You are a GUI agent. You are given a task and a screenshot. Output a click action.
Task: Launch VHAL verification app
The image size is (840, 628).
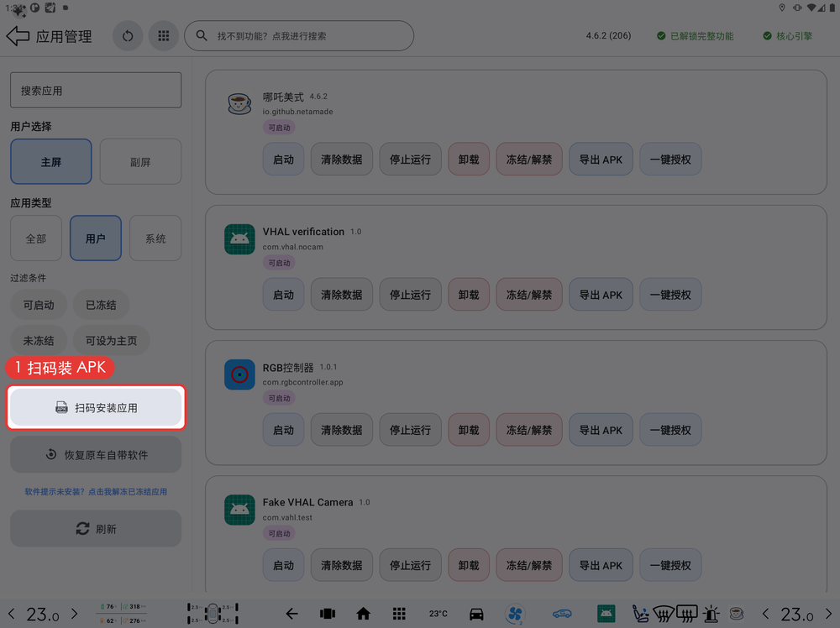283,295
